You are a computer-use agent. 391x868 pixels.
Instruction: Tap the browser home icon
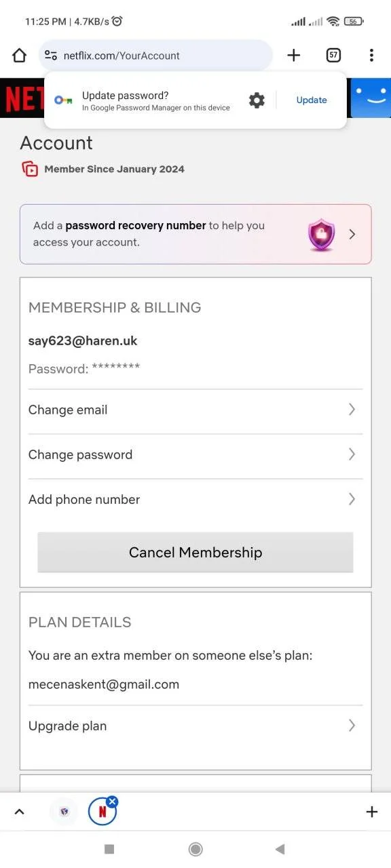click(x=19, y=56)
